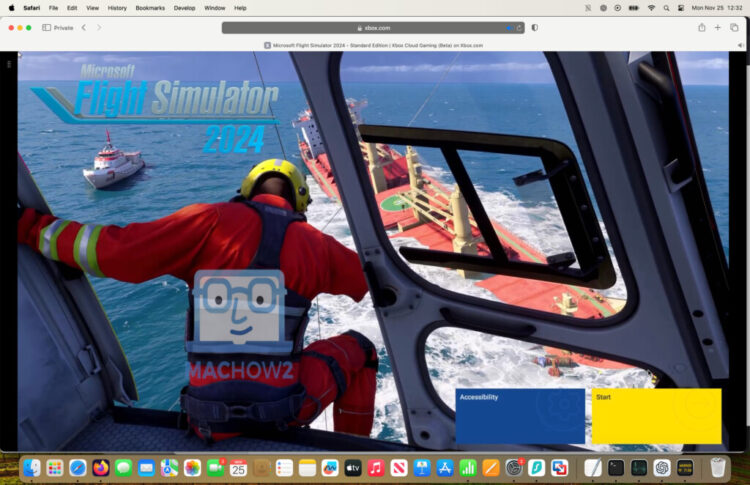This screenshot has width=750, height=485.
Task: Open App Store from the Dock
Action: click(445, 468)
